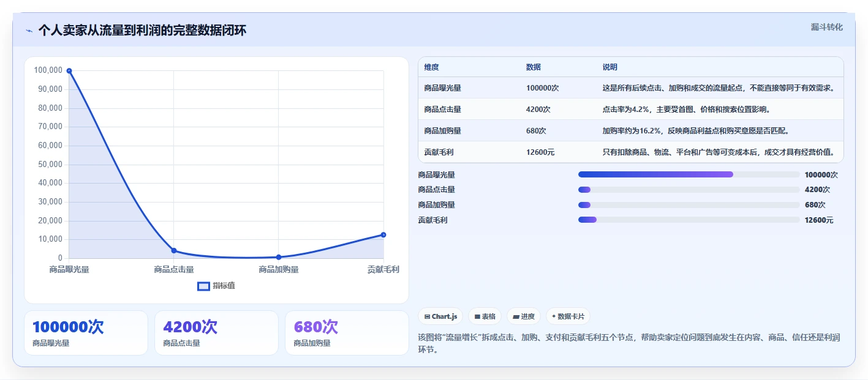Click the summary paragraph starting 该图将
This screenshot has height=380, width=868.
[629, 343]
